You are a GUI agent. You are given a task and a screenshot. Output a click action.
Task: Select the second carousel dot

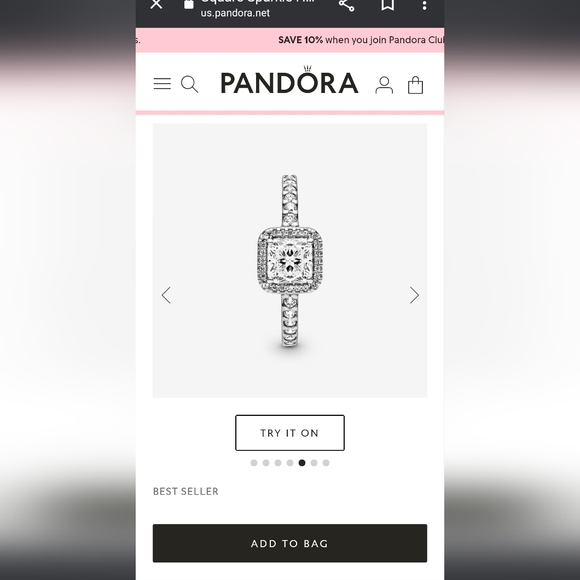(x=266, y=463)
